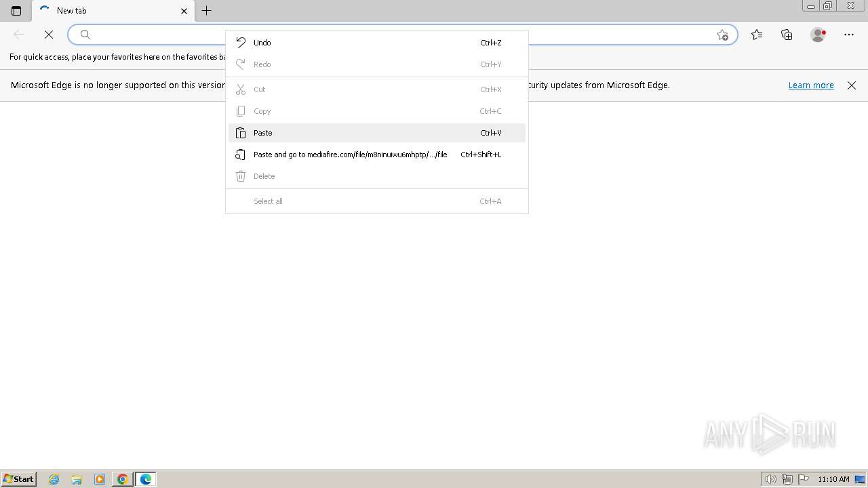Launch Internet Explorer from taskbar
This screenshot has width=868, height=488.
tap(54, 479)
